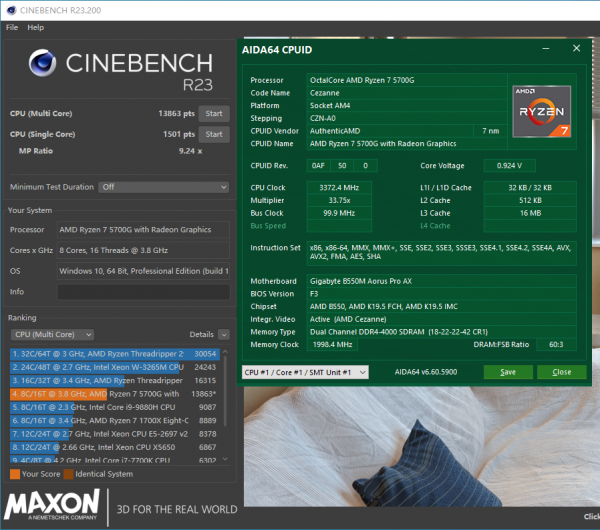Select the Intel Xeon W-3265M ranking row

pos(115,367)
